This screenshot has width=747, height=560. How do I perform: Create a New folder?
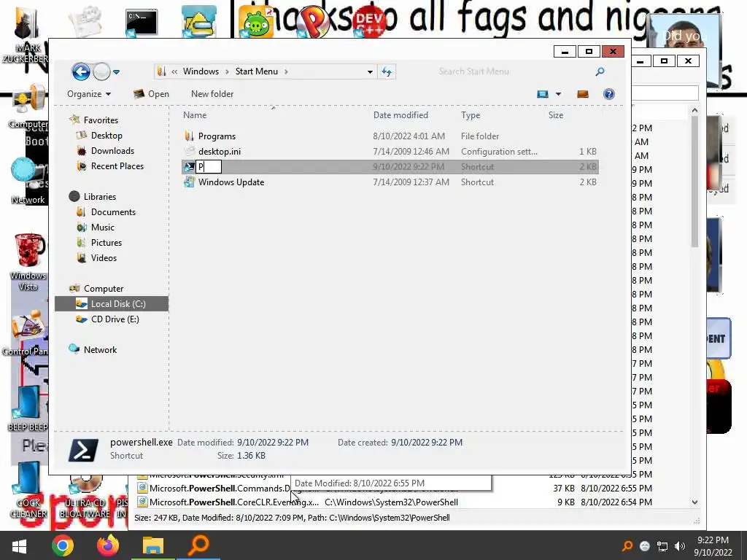point(212,94)
